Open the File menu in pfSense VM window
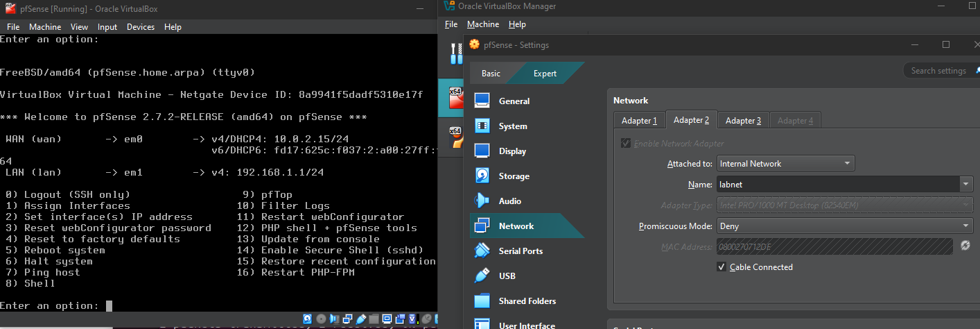The width and height of the screenshot is (980, 329). click(13, 27)
